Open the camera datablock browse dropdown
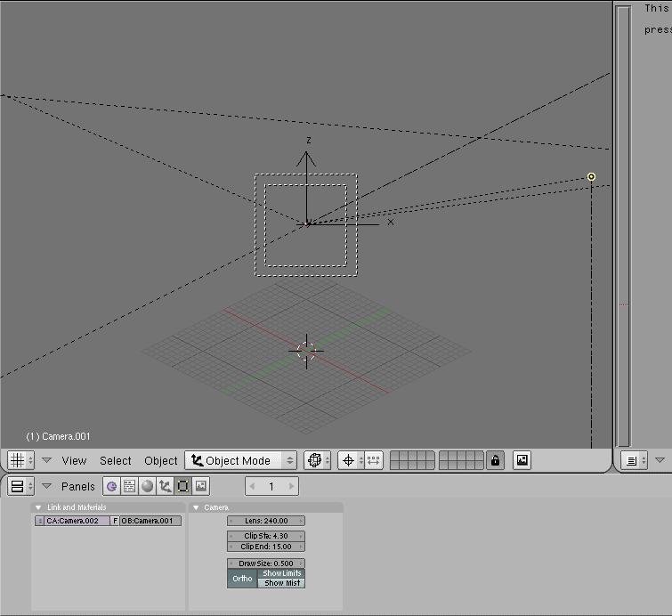This screenshot has height=616, width=672. click(40, 521)
